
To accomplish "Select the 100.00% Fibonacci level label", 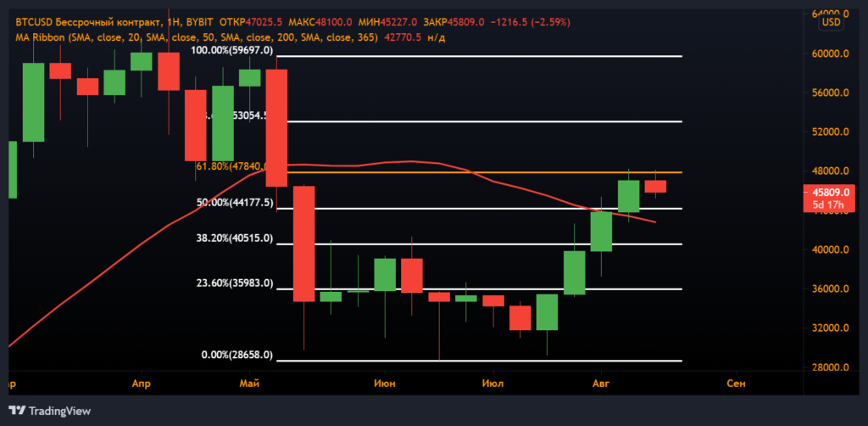I will [x=231, y=51].
